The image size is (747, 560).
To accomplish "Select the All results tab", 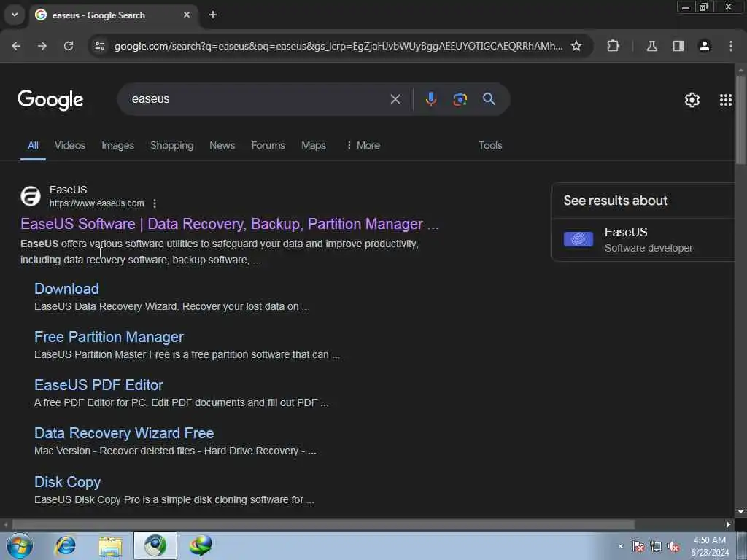I will pyautogui.click(x=33, y=145).
